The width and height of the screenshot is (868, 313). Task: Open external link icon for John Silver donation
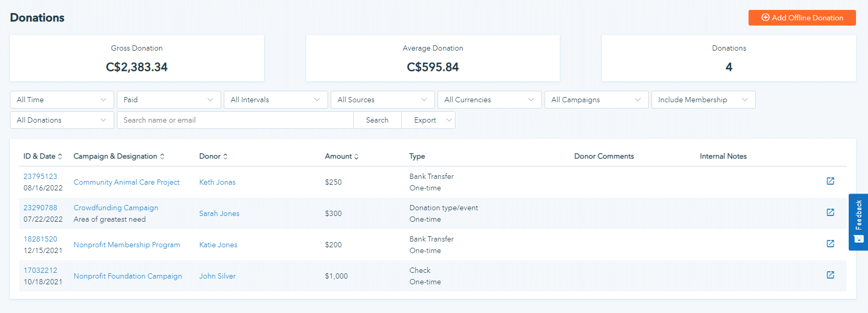pos(830,275)
